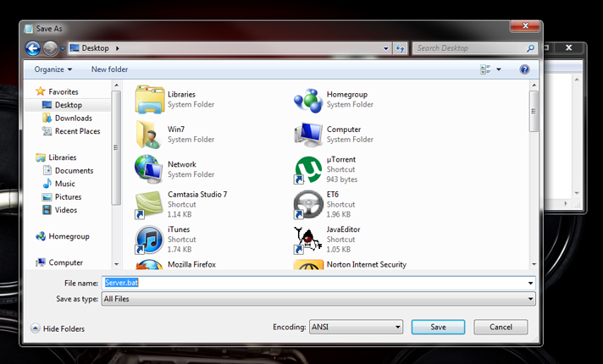Select the Camtasia Studio 7 shortcut icon

click(148, 205)
